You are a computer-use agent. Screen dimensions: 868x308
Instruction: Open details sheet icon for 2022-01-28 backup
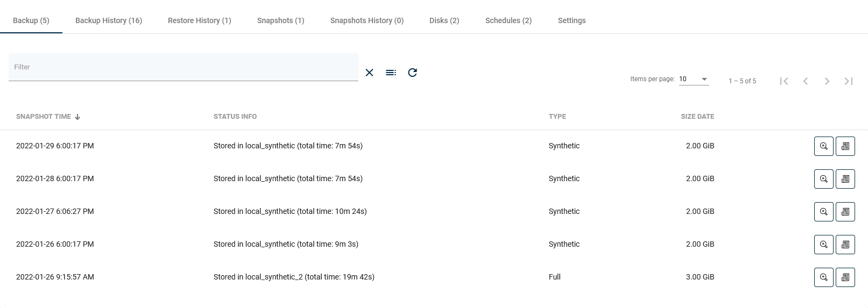click(845, 179)
